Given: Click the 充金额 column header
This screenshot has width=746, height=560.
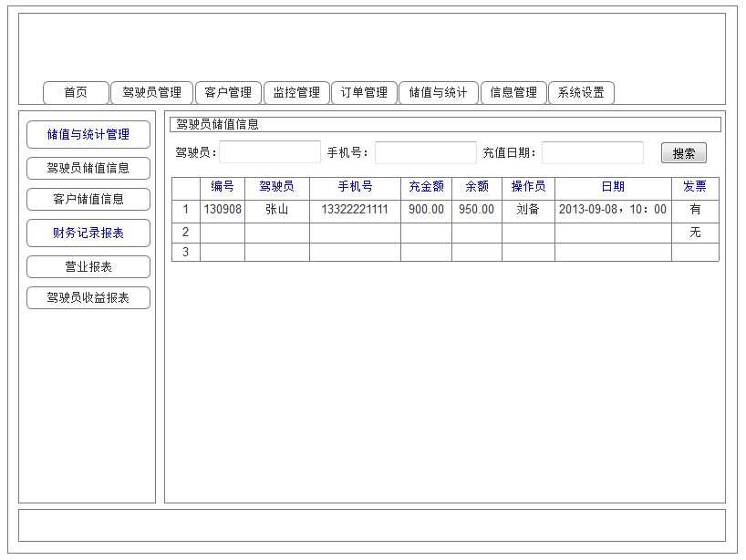Looking at the screenshot, I should (426, 187).
